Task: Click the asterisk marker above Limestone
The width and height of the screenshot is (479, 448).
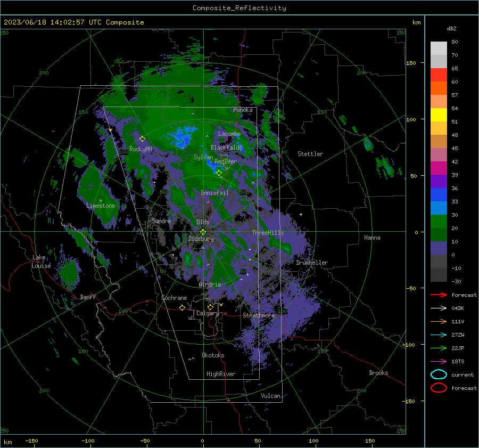Action: pos(101,201)
